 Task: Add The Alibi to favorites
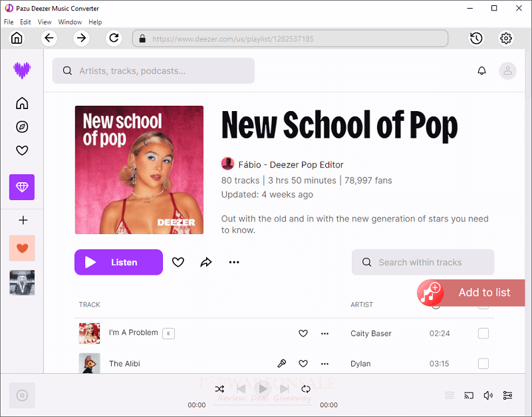point(303,364)
